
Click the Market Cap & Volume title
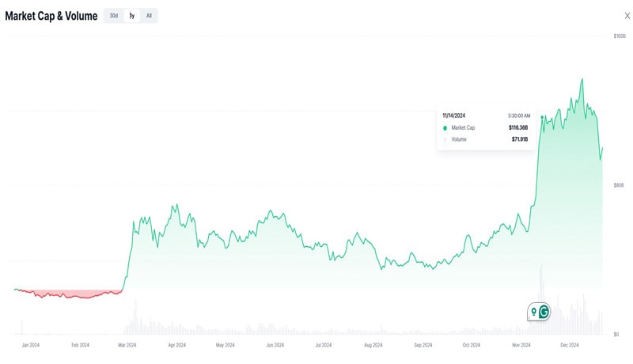51,16
